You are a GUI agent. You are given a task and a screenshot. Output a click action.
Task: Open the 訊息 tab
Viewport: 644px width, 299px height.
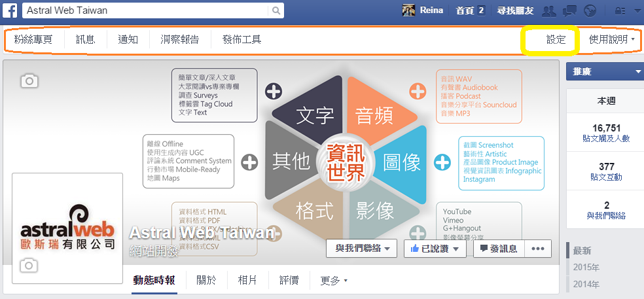(x=86, y=39)
